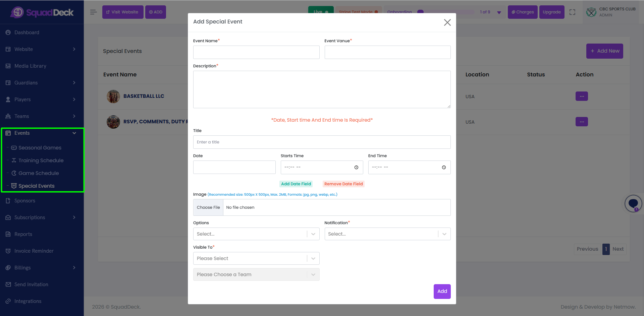Click the ADD button in top bar
Image resolution: width=644 pixels, height=316 pixels.
pyautogui.click(x=156, y=12)
